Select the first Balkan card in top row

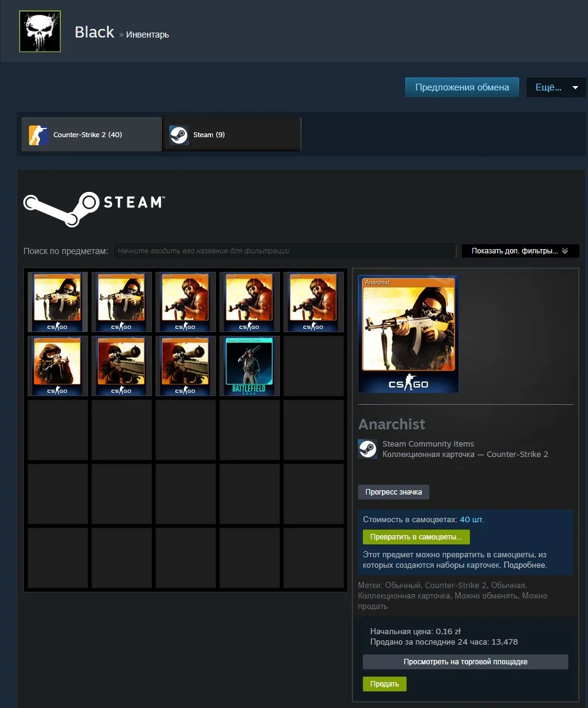click(185, 302)
